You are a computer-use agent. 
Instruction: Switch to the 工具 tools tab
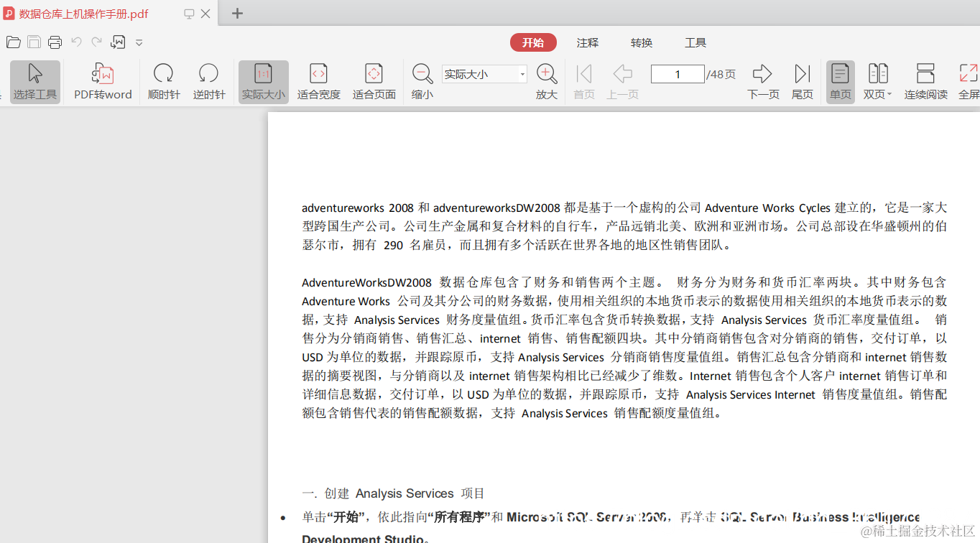coord(695,43)
